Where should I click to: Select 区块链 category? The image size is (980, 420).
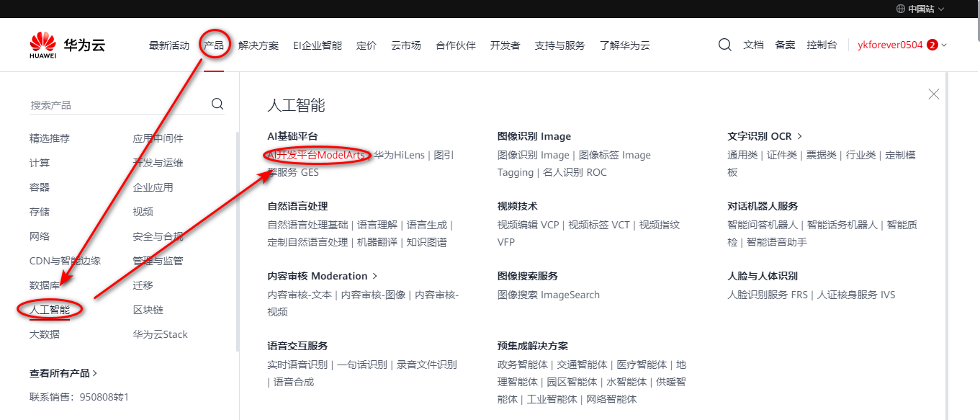point(148,310)
